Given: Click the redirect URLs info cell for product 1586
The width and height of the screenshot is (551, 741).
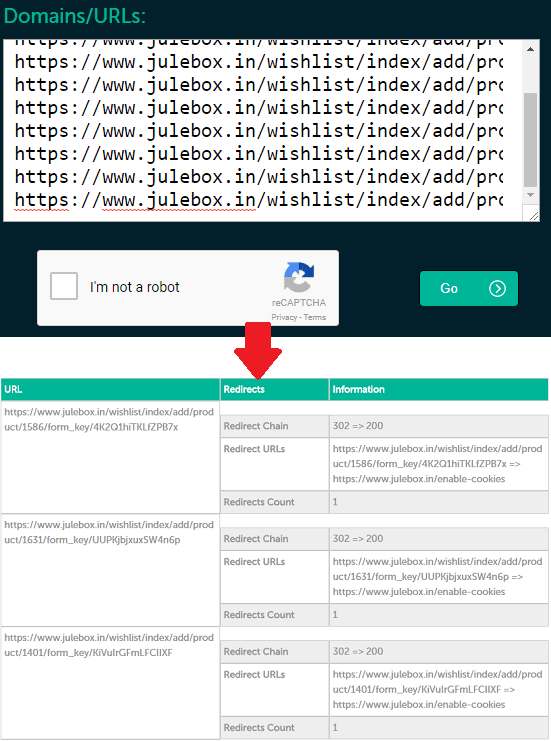Looking at the screenshot, I should pyautogui.click(x=439, y=464).
